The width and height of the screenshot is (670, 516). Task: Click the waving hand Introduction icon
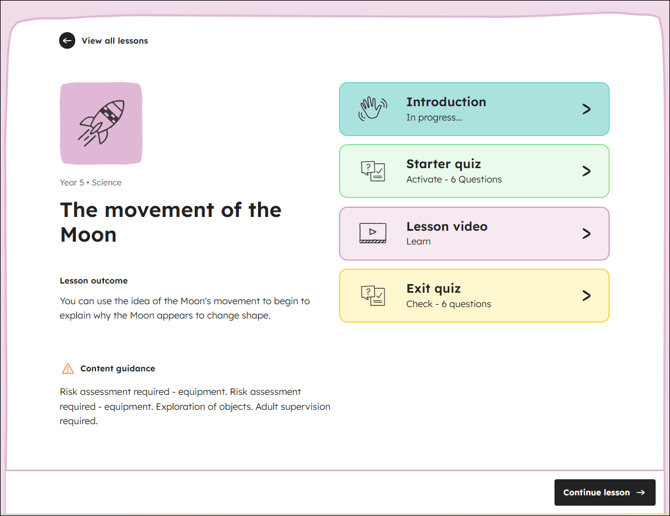pos(373,109)
